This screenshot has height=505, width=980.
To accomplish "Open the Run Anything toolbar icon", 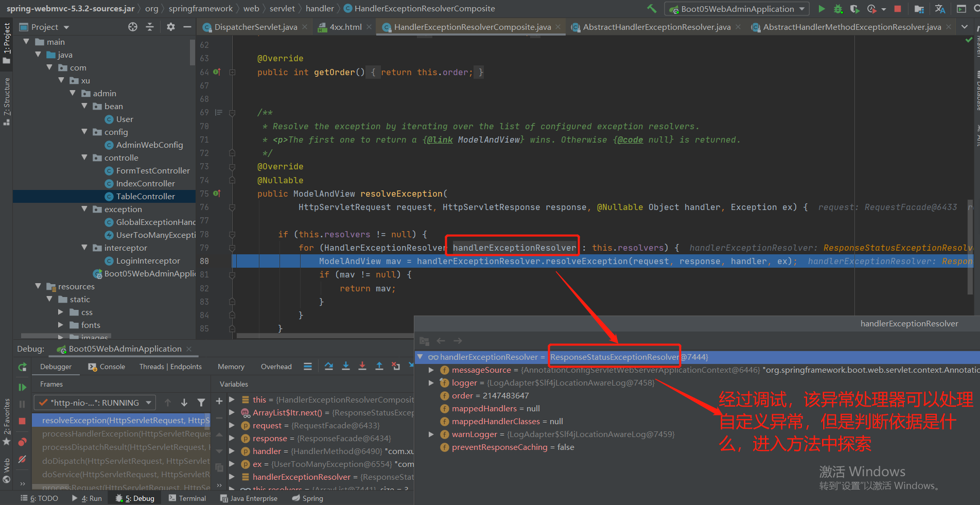I will click(961, 9).
